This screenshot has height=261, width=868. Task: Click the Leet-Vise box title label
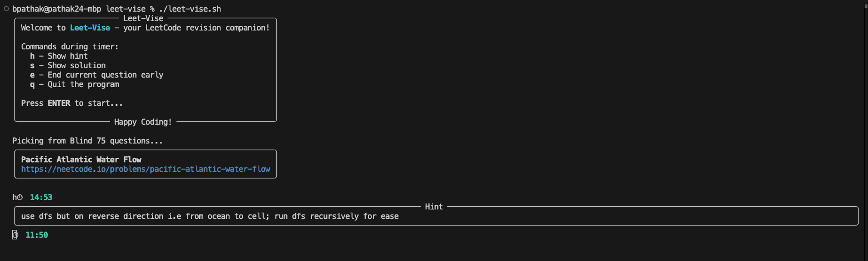tap(143, 18)
